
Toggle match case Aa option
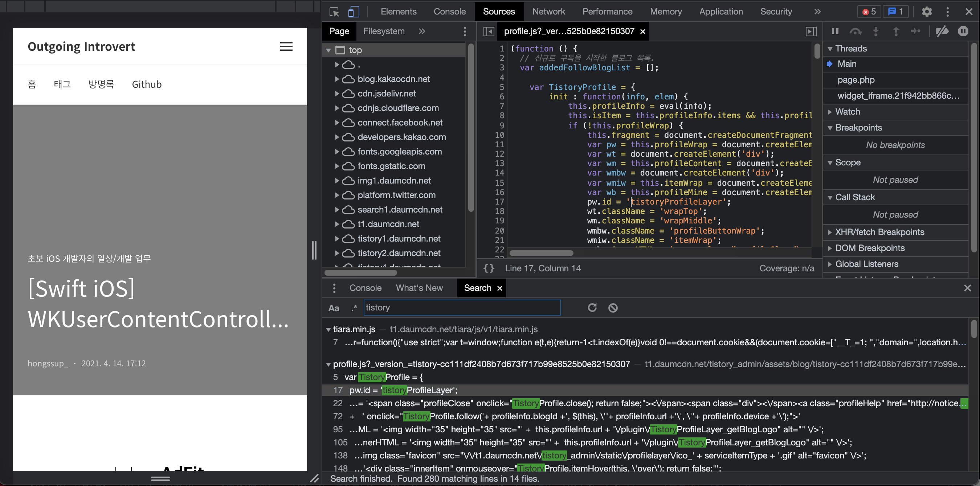point(334,308)
